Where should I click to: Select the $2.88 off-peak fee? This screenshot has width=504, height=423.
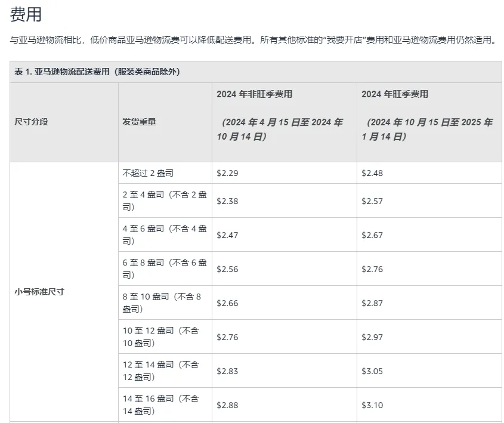[x=227, y=405]
